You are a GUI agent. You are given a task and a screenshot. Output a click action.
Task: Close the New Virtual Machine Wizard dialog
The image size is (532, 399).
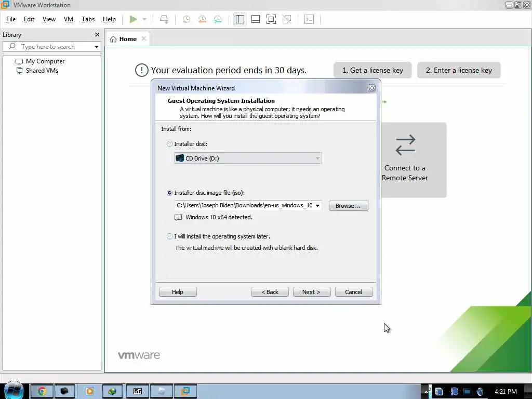[371, 88]
